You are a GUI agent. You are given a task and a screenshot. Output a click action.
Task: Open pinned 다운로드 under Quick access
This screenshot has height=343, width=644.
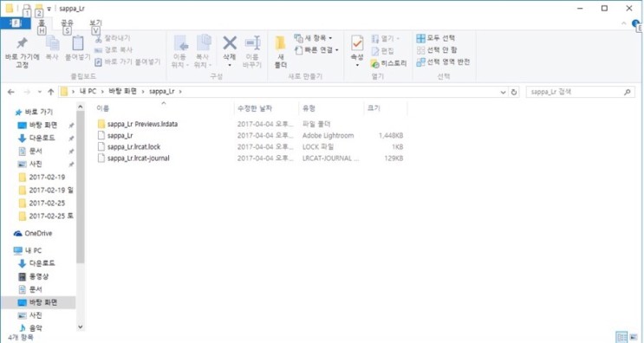point(42,139)
